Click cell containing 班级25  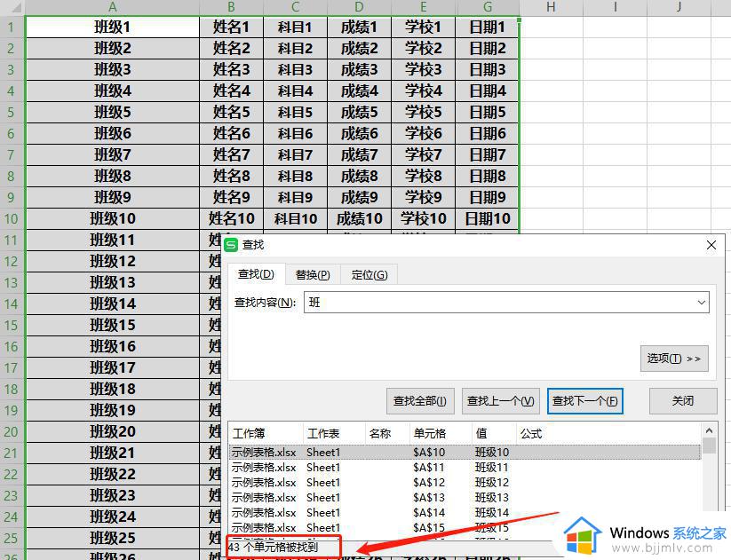pyautogui.click(x=112, y=538)
